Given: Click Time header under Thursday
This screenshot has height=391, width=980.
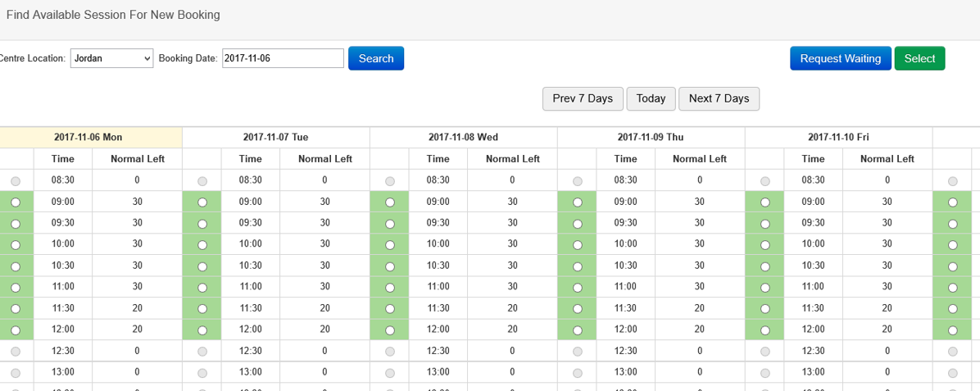Looking at the screenshot, I should click(626, 159).
